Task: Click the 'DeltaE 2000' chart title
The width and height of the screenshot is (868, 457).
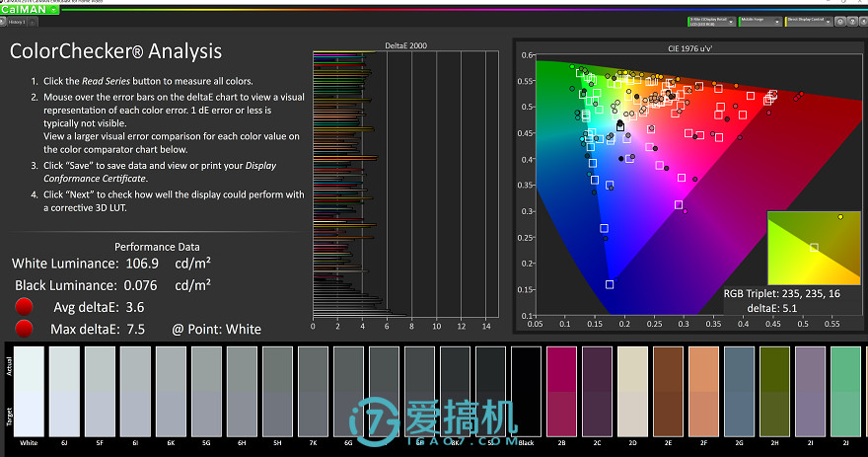Action: (405, 45)
